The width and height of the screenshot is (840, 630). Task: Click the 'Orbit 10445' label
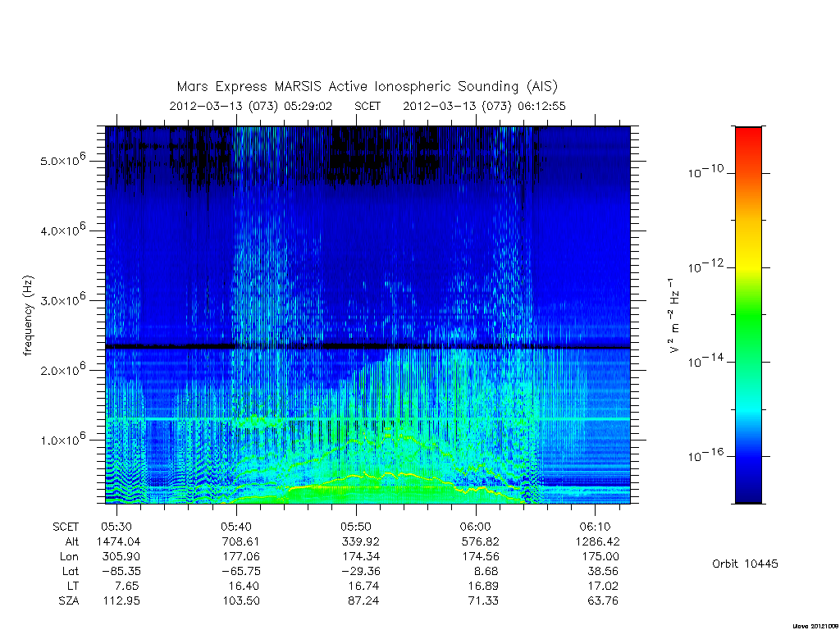click(745, 564)
